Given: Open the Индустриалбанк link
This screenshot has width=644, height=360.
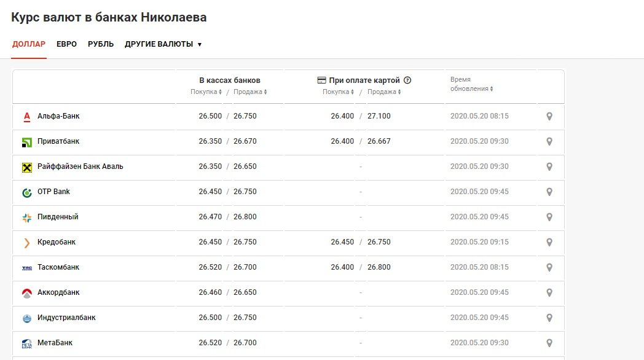Looking at the screenshot, I should (66, 318).
